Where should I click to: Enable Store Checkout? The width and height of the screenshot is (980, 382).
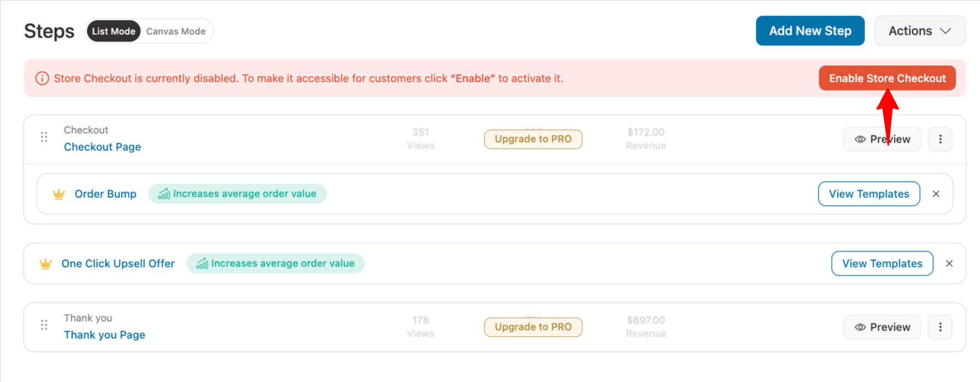pos(887,79)
